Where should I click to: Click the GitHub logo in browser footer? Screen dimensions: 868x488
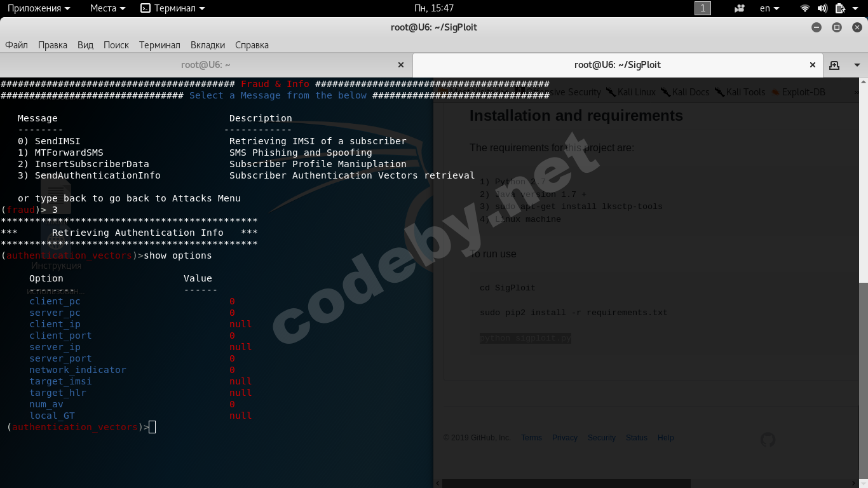[x=768, y=439]
